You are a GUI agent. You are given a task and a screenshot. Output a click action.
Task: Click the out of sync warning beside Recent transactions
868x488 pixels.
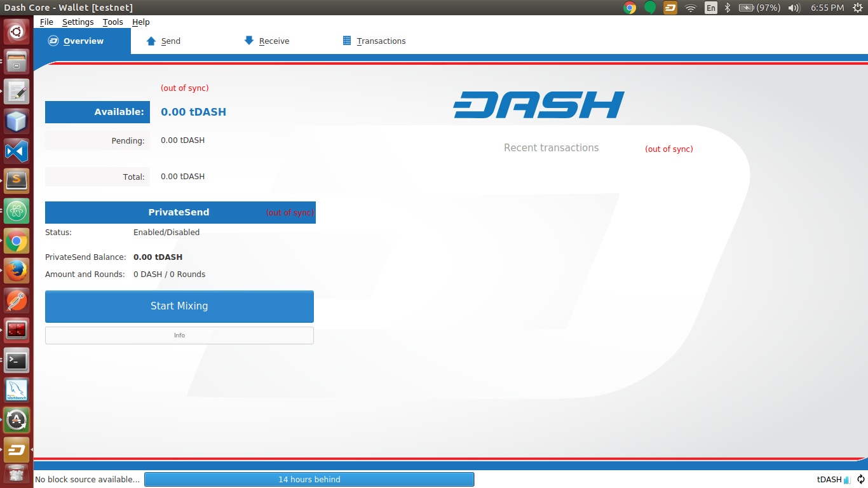pos(669,149)
